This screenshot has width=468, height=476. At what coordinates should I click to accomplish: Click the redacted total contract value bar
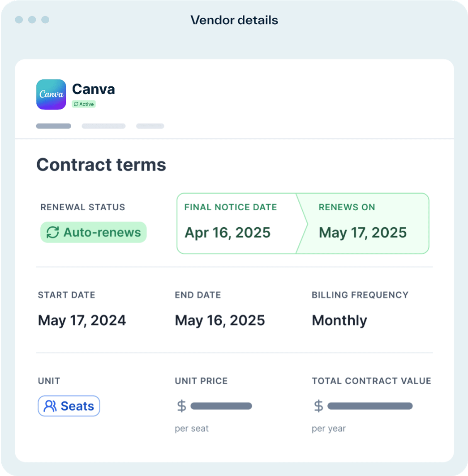[x=370, y=406]
